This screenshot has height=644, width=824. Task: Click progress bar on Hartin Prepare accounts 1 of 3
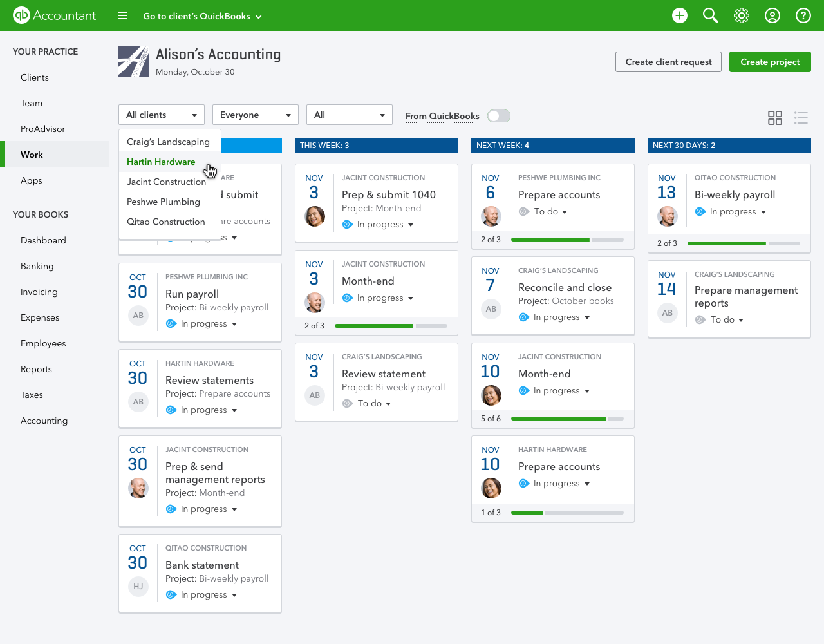click(567, 513)
